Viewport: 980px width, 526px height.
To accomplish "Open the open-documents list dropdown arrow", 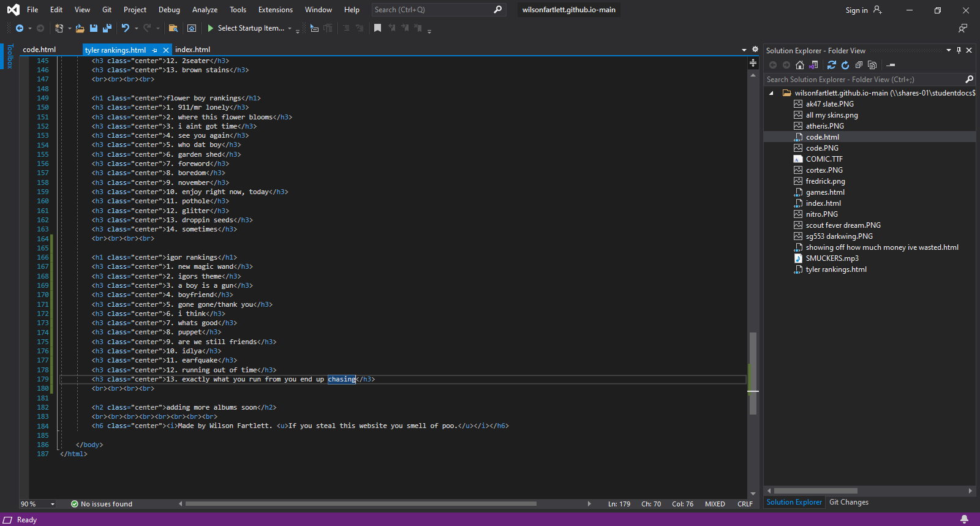I will click(744, 50).
